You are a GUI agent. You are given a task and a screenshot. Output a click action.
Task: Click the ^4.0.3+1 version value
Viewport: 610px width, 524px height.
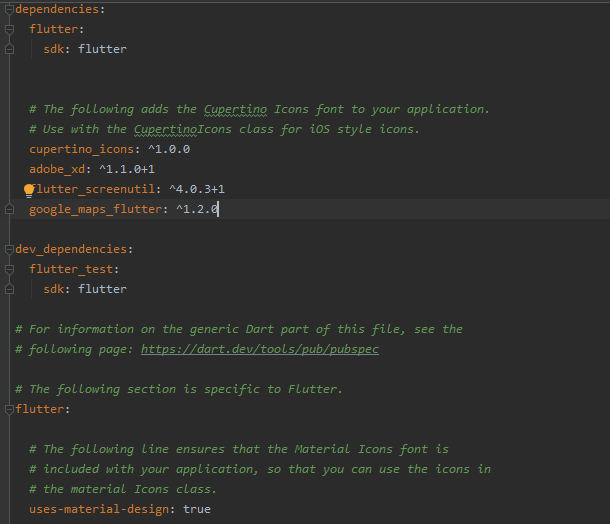pos(197,189)
